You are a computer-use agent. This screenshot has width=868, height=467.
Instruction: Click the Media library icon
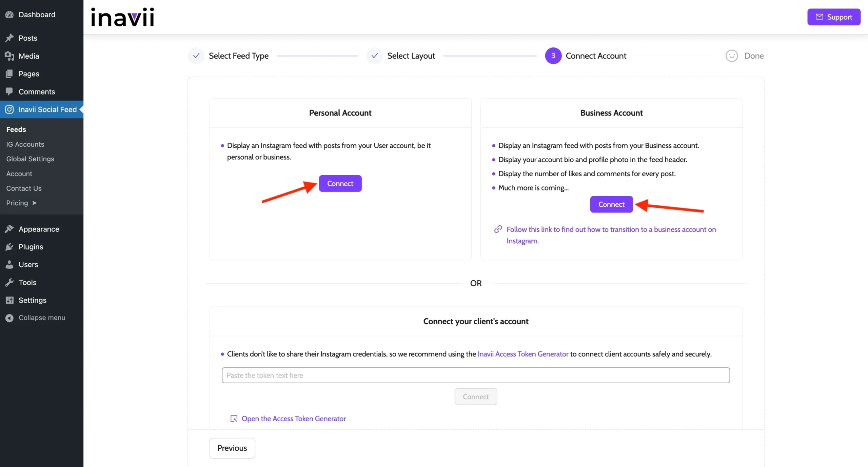tap(9, 56)
